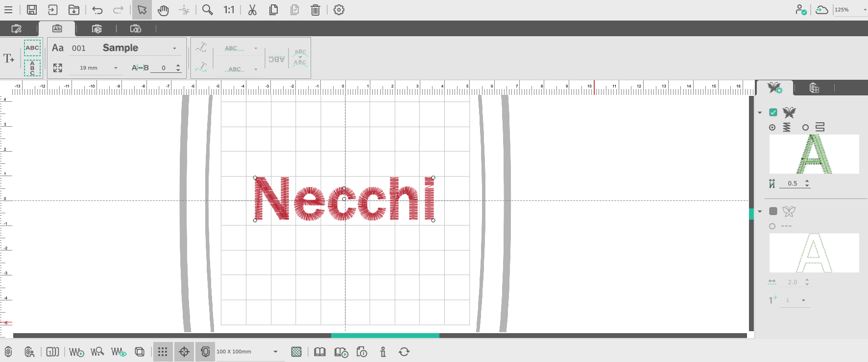The image size is (868, 362).
Task: Click the green horizontal scrollbar thumb
Action: 385,336
